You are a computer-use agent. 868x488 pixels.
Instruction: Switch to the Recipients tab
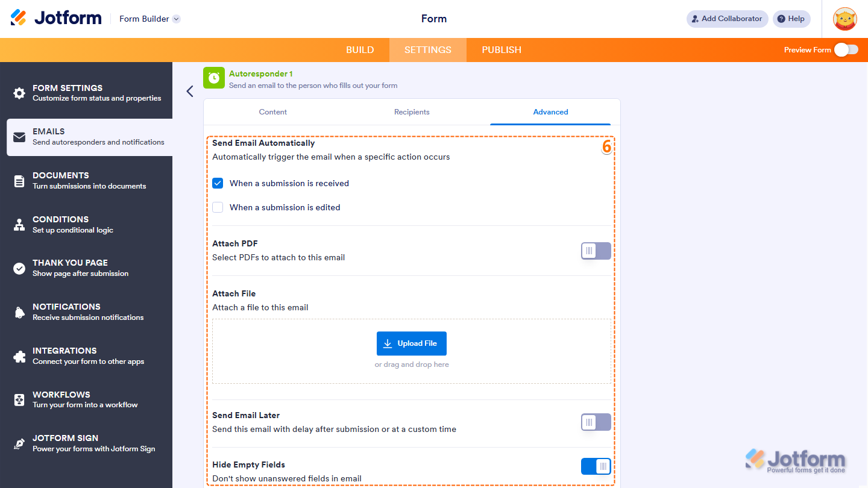(x=412, y=112)
